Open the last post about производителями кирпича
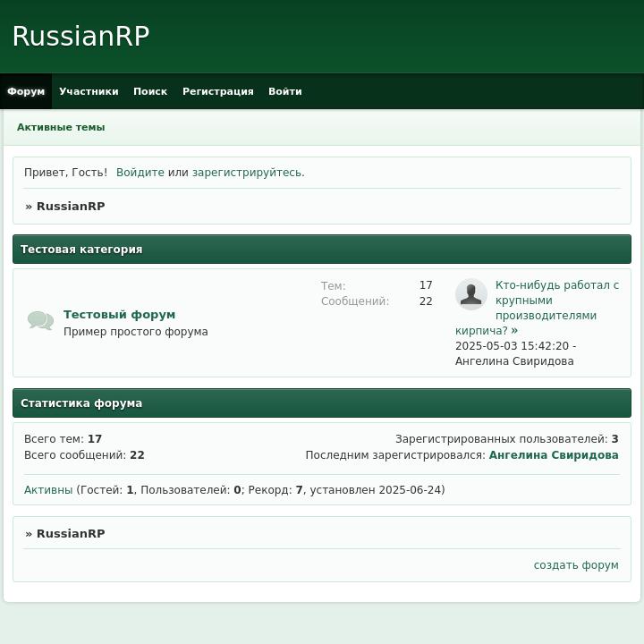Screen dimensions: 644x644 coord(556,301)
